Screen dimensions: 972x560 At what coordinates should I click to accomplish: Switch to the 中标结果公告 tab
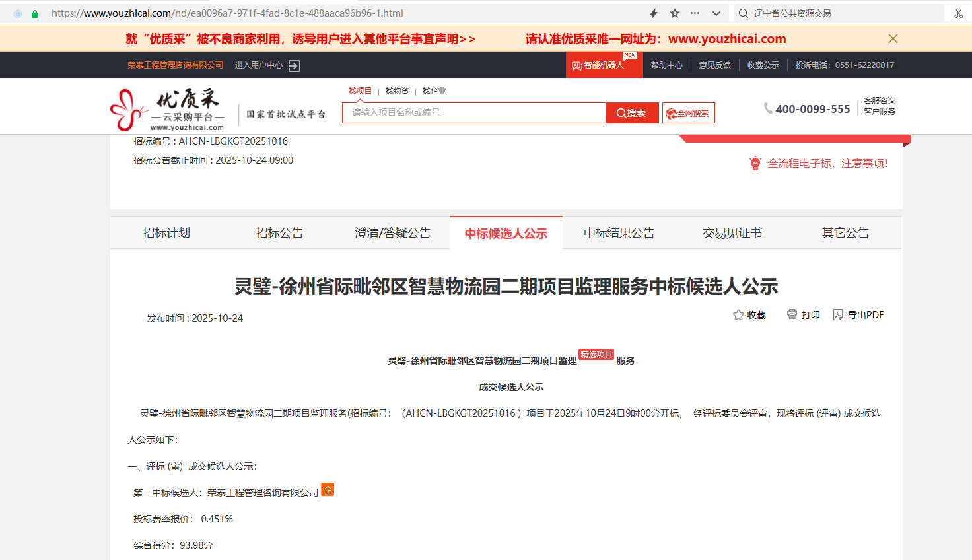619,233
